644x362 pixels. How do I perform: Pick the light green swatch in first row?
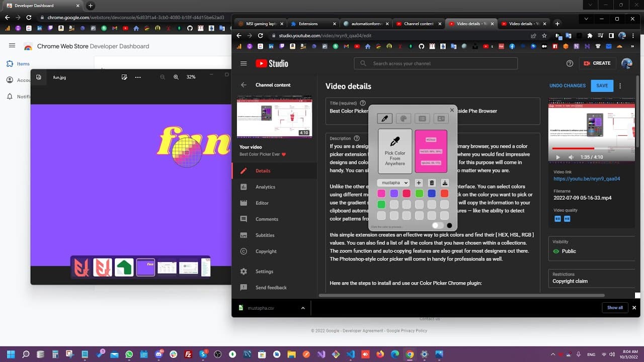pyautogui.click(x=419, y=194)
